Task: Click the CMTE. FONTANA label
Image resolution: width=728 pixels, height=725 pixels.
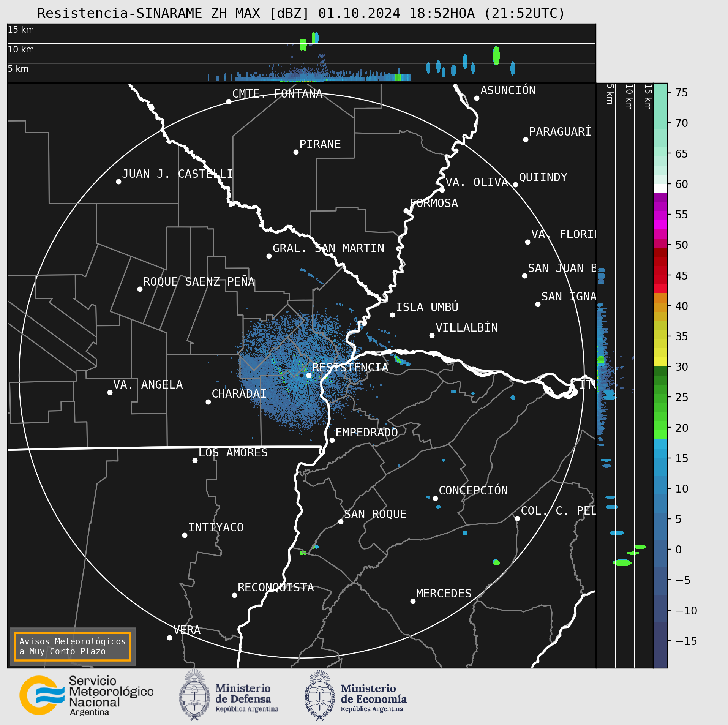Action: (277, 94)
